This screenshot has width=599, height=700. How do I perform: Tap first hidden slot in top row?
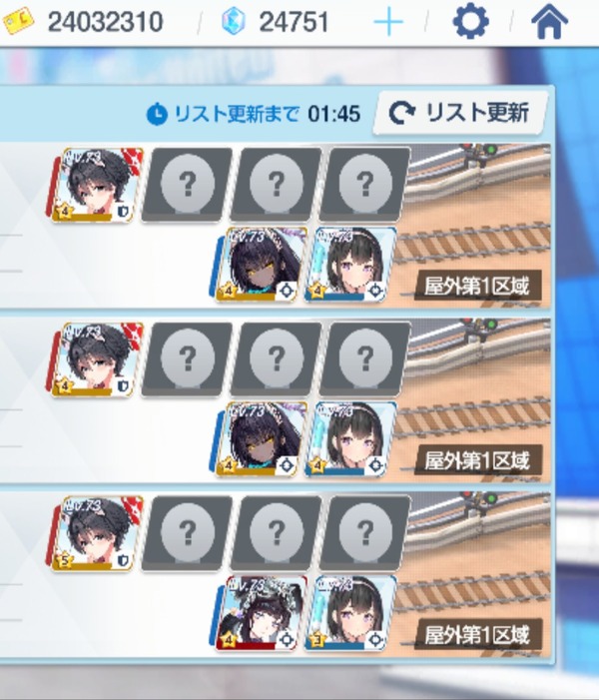click(187, 184)
